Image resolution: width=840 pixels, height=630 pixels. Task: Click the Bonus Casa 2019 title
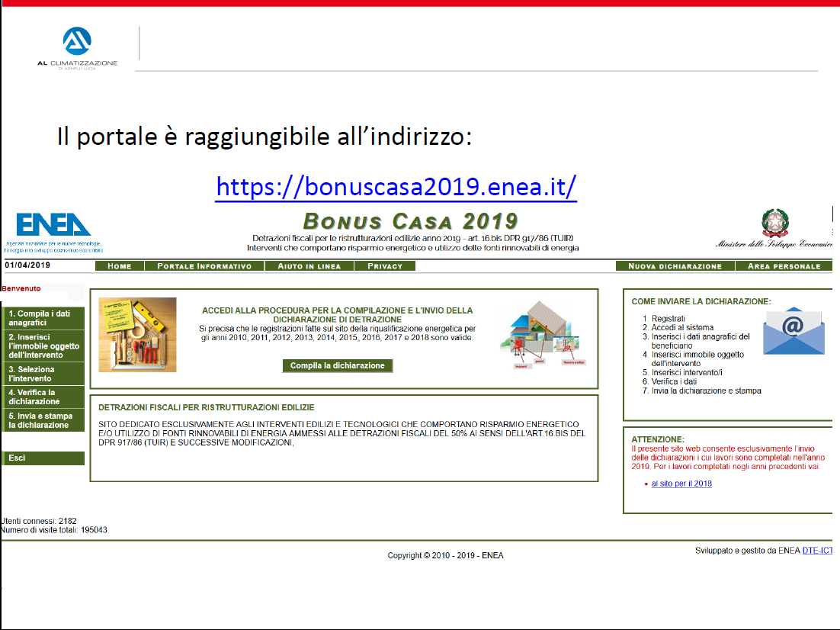410,221
